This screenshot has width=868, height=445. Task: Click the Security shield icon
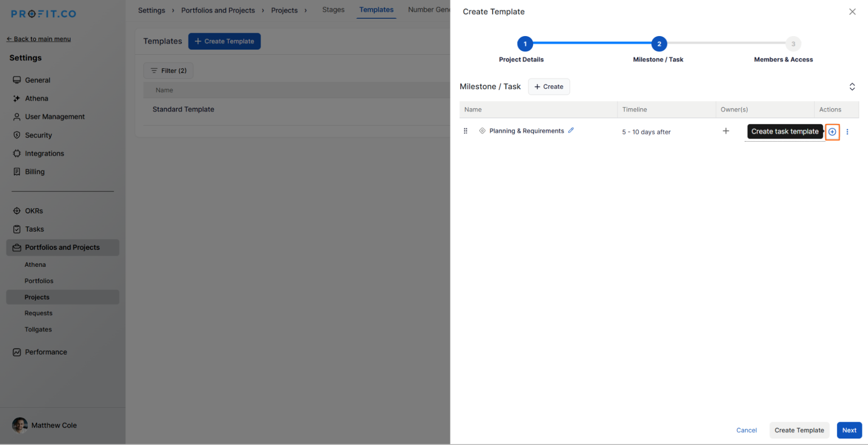click(x=17, y=135)
